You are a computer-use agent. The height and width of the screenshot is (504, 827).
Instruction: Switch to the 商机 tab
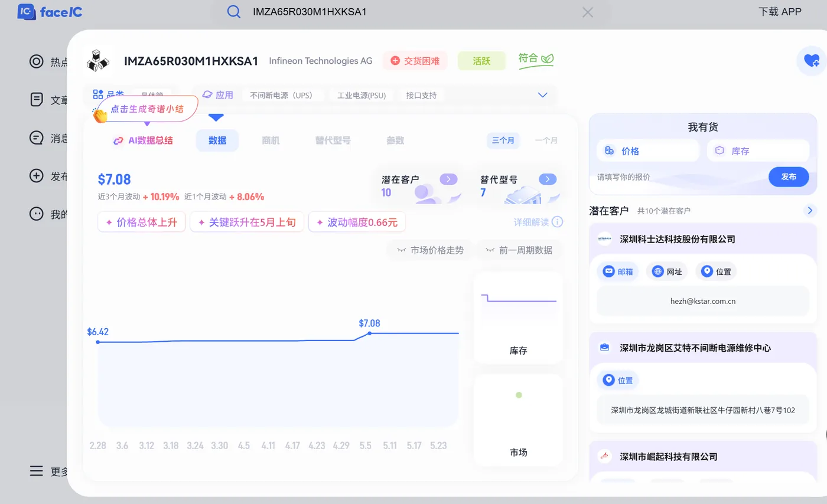(x=271, y=140)
